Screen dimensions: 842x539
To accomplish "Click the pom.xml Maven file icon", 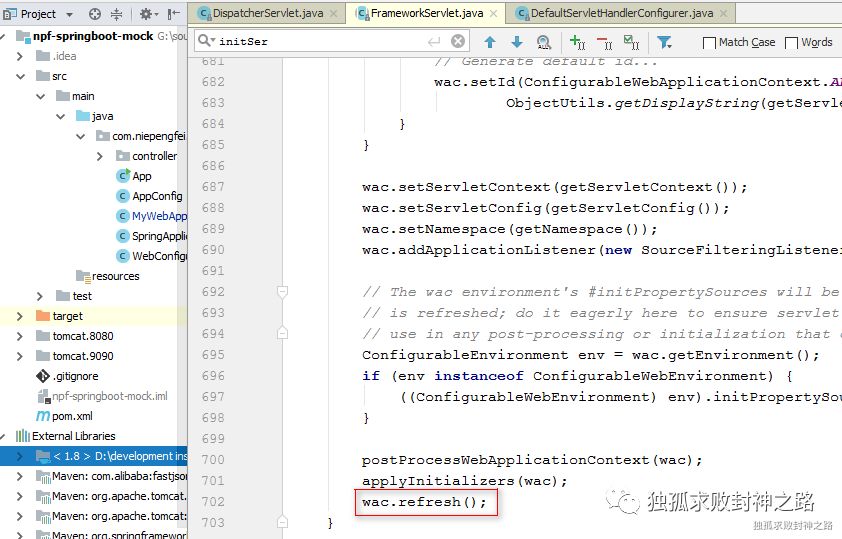I will pyautogui.click(x=42, y=416).
